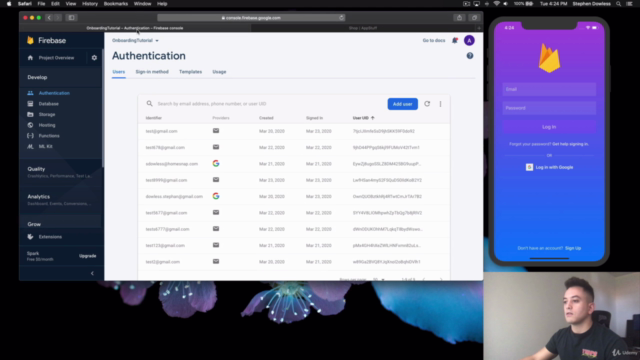Open the File menu

pos(41,4)
